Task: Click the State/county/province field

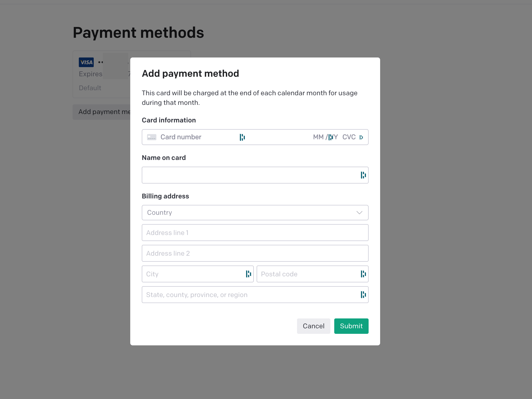Action: [255, 295]
